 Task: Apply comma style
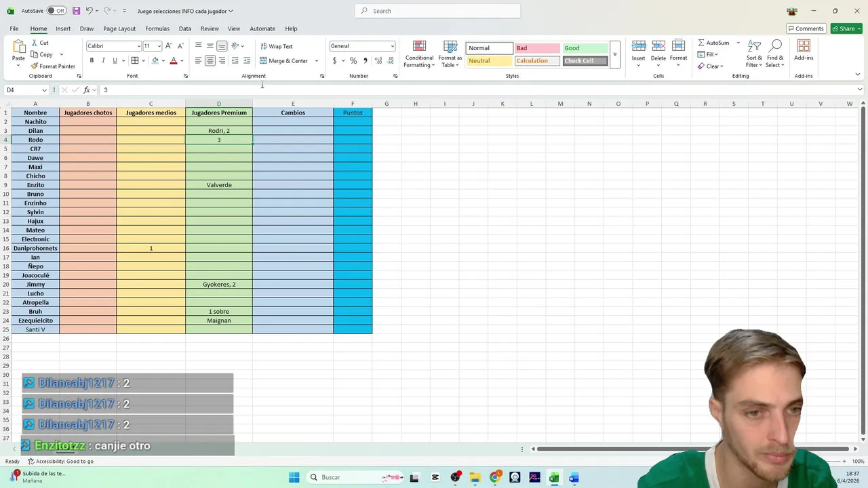366,60
